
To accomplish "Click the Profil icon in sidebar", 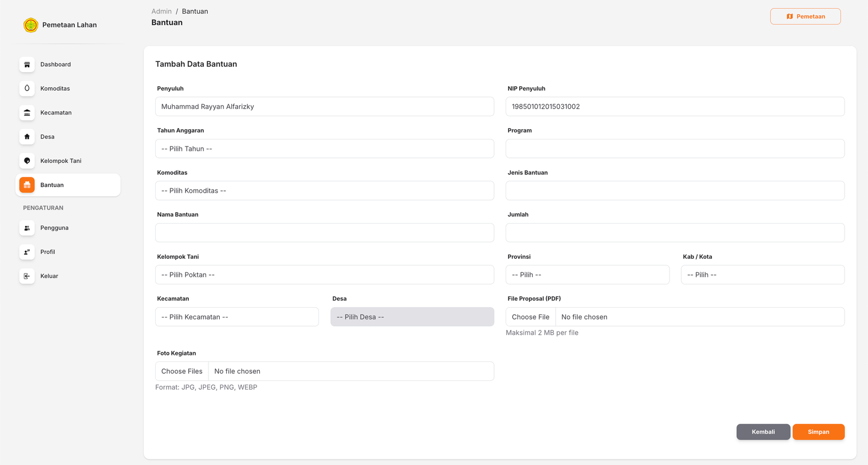I will 27,252.
